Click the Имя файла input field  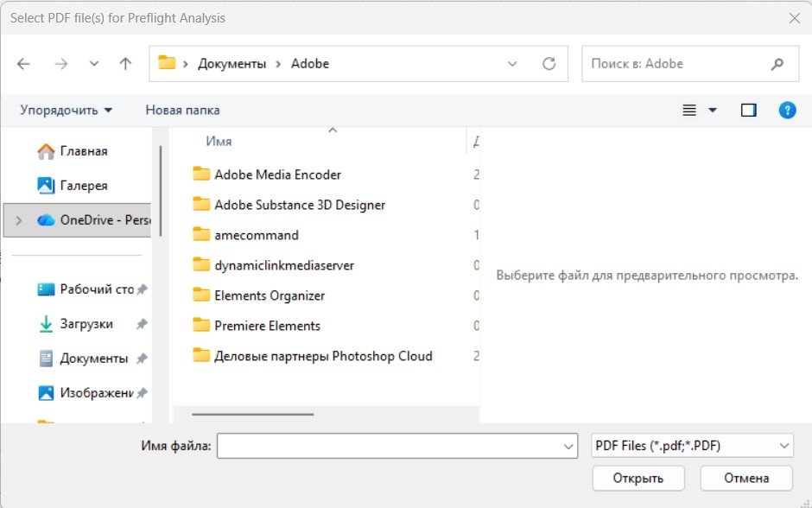click(389, 446)
